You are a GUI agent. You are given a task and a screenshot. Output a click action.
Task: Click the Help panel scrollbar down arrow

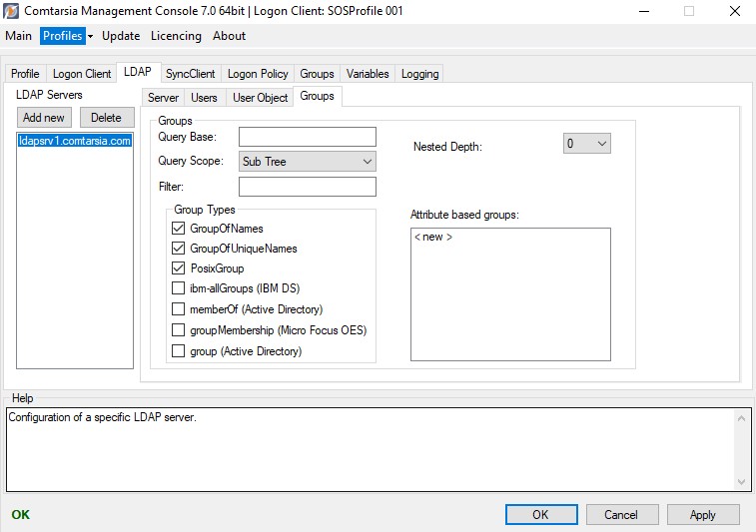741,482
